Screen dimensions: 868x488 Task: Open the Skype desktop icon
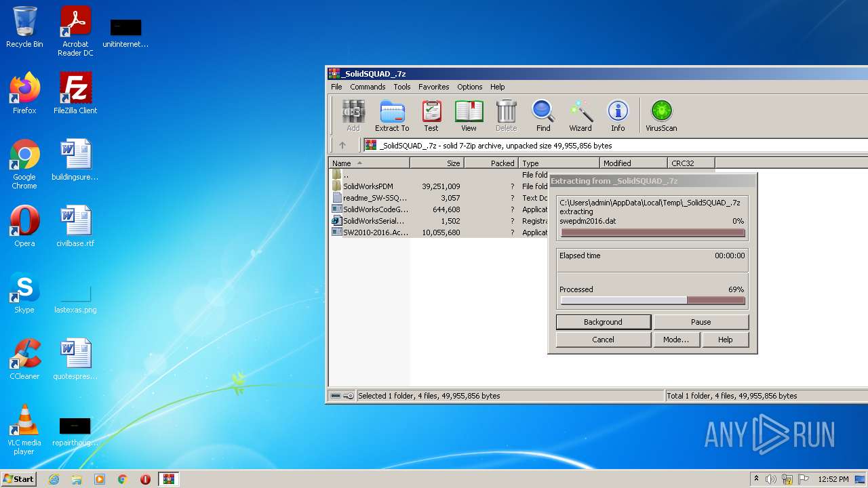pyautogui.click(x=24, y=293)
